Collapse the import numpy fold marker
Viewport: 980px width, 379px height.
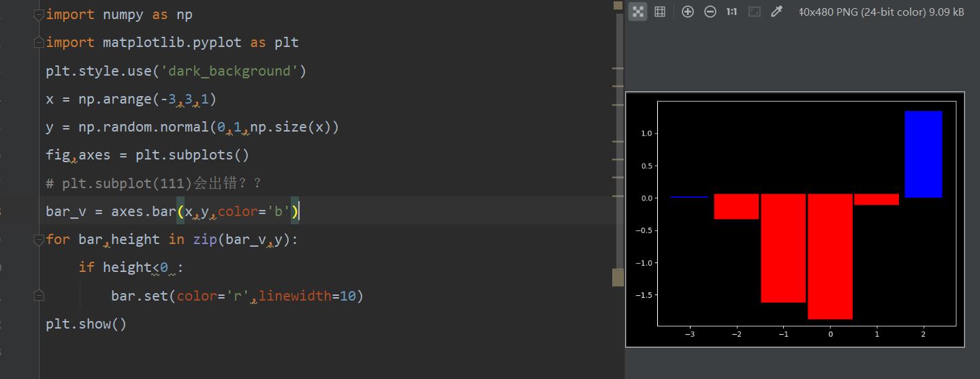coord(39,14)
